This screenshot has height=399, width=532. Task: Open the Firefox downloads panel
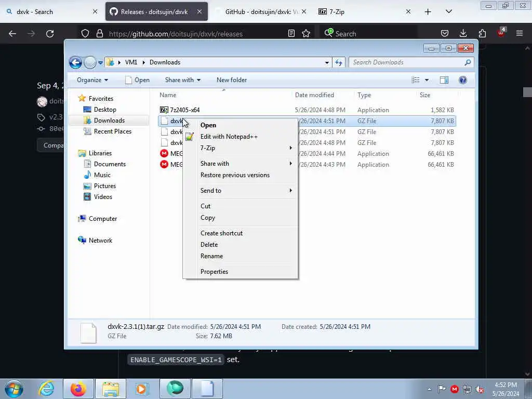[463, 34]
